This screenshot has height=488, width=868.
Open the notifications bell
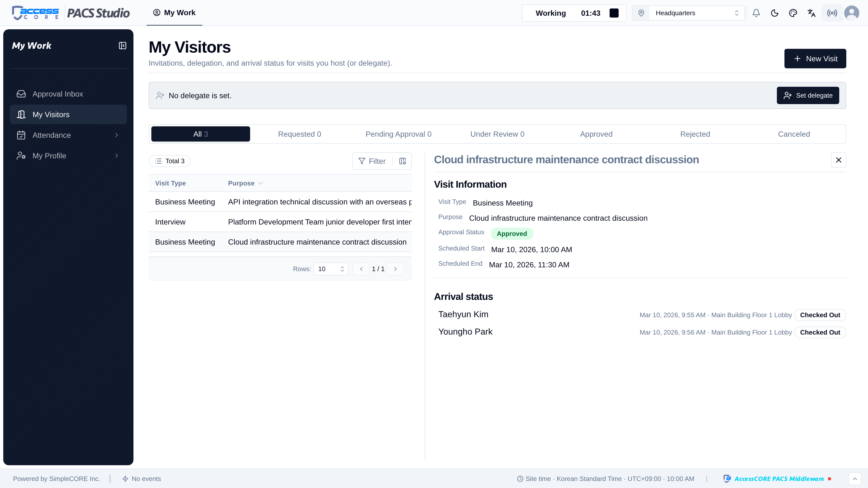756,13
